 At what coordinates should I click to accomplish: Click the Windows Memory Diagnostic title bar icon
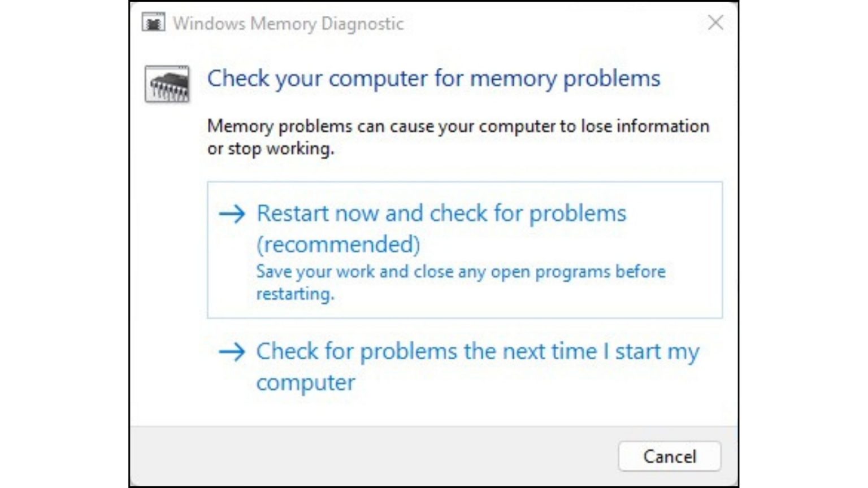click(x=153, y=23)
